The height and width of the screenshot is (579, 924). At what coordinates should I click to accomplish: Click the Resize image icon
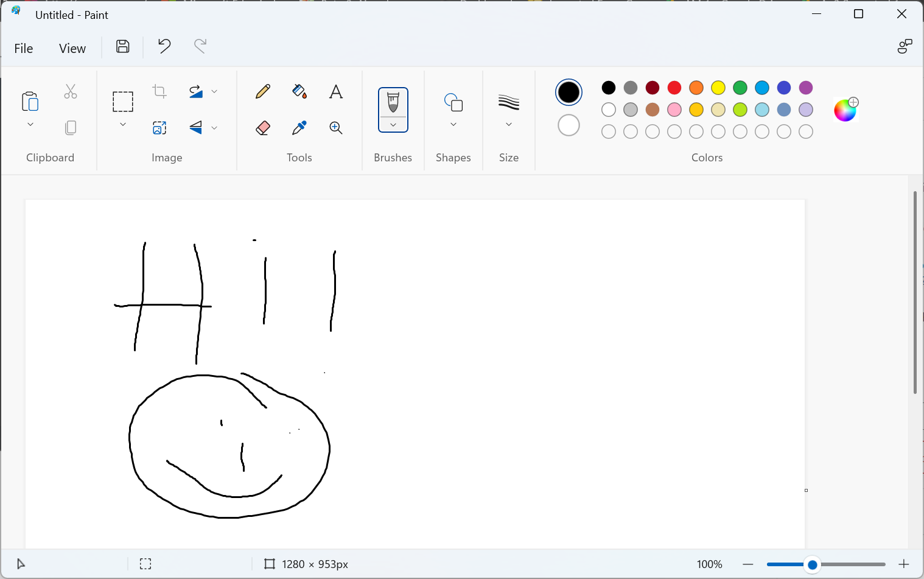click(159, 128)
